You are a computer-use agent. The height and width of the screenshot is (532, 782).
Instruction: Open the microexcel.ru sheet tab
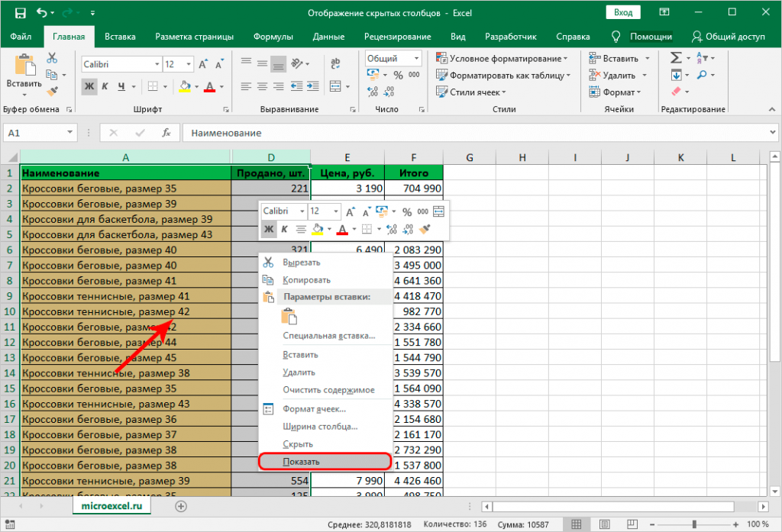(111, 505)
